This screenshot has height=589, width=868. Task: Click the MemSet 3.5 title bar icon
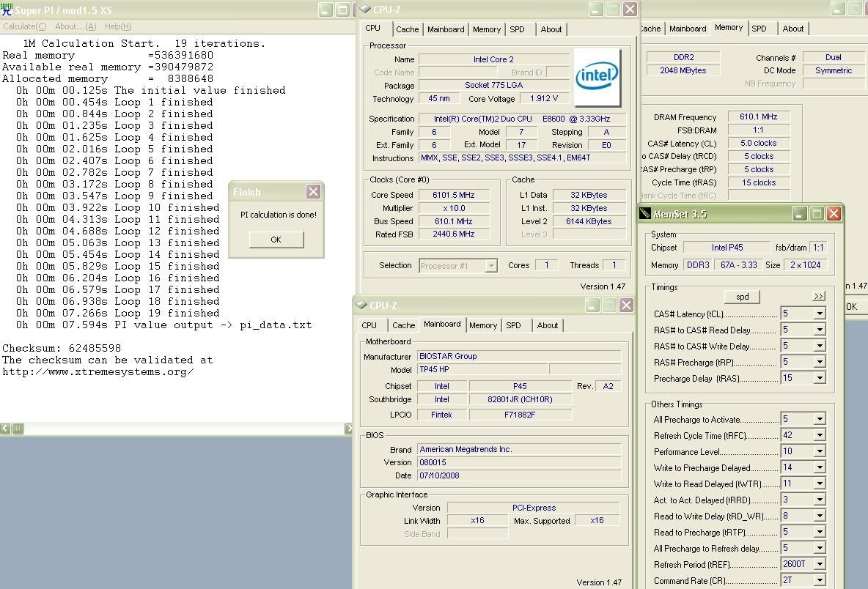[x=645, y=214]
